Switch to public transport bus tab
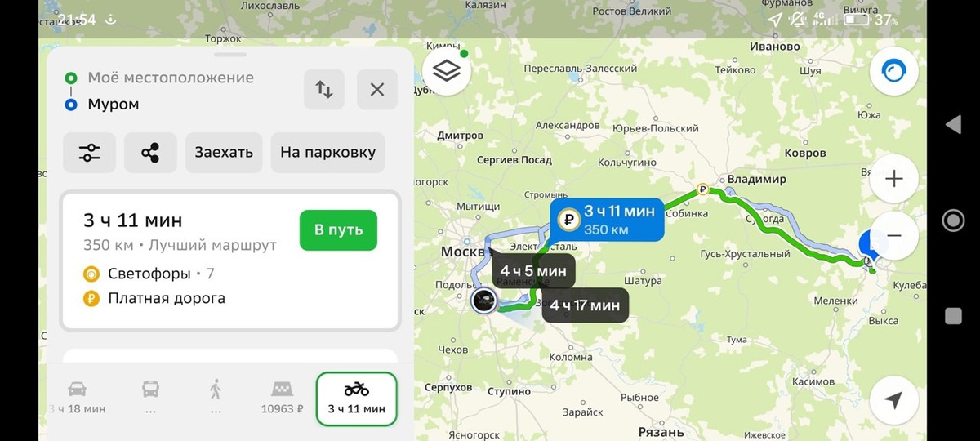This screenshot has width=980, height=441. click(149, 399)
